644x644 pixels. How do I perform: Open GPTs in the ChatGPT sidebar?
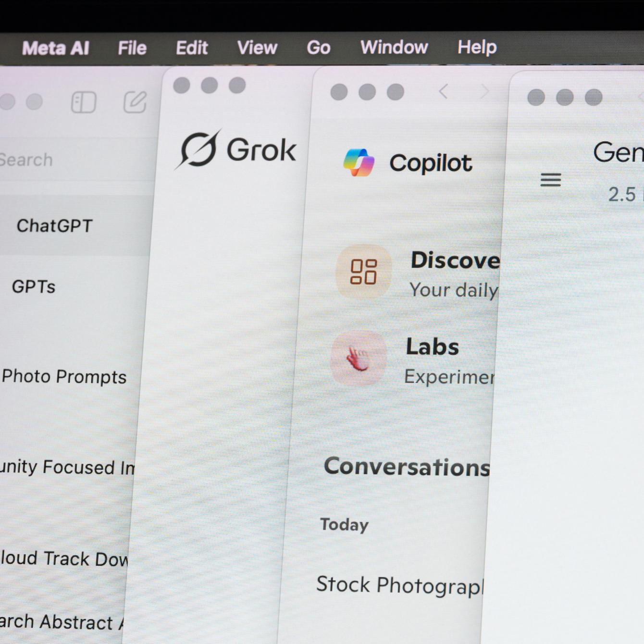click(x=34, y=286)
